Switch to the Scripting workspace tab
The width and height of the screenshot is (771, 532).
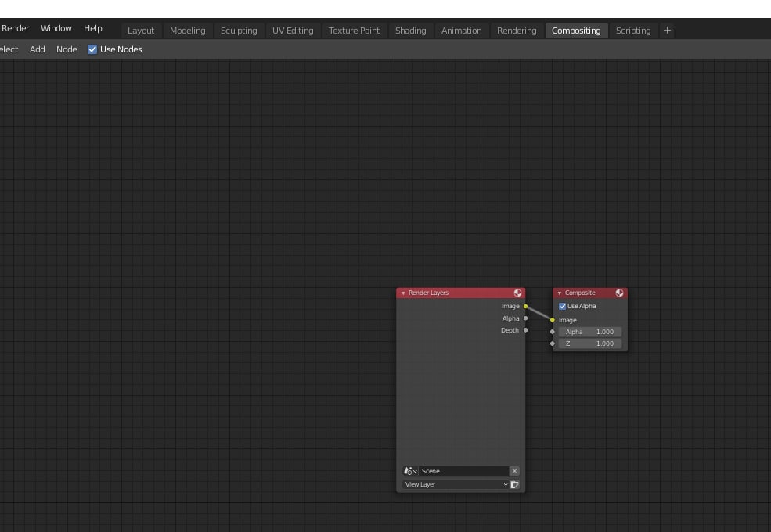pyautogui.click(x=632, y=31)
